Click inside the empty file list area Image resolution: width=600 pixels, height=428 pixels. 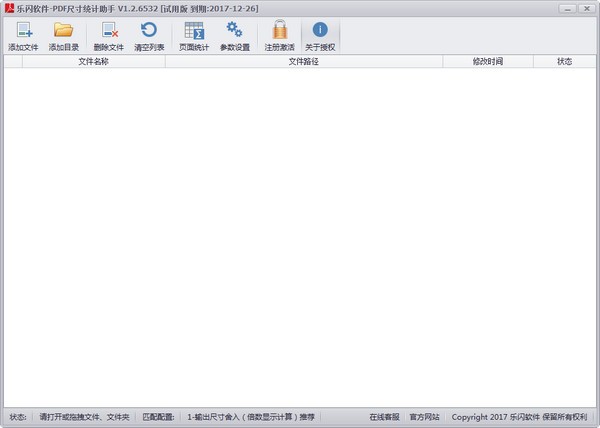click(300, 230)
